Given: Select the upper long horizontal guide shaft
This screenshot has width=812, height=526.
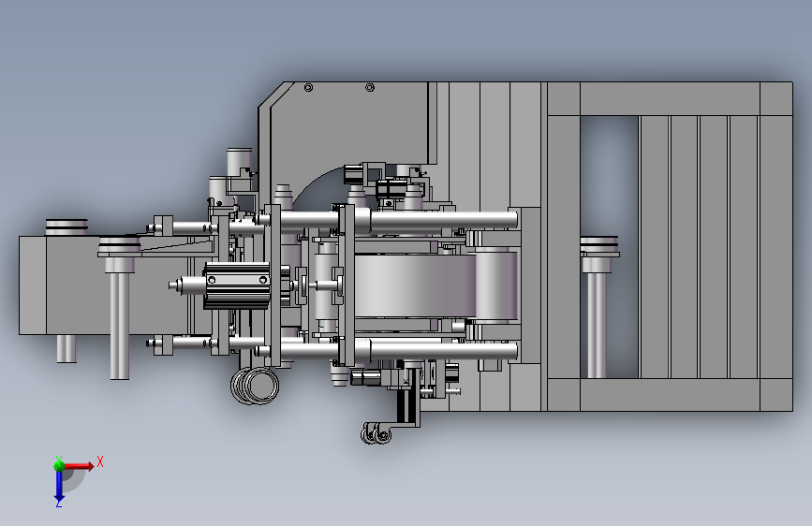Looking at the screenshot, I should coord(399,220).
